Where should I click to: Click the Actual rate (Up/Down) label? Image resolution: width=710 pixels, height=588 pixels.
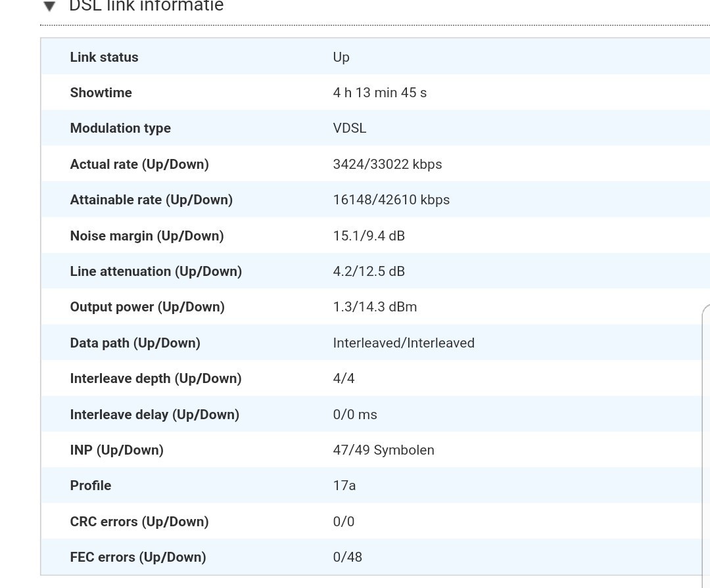coord(139,164)
